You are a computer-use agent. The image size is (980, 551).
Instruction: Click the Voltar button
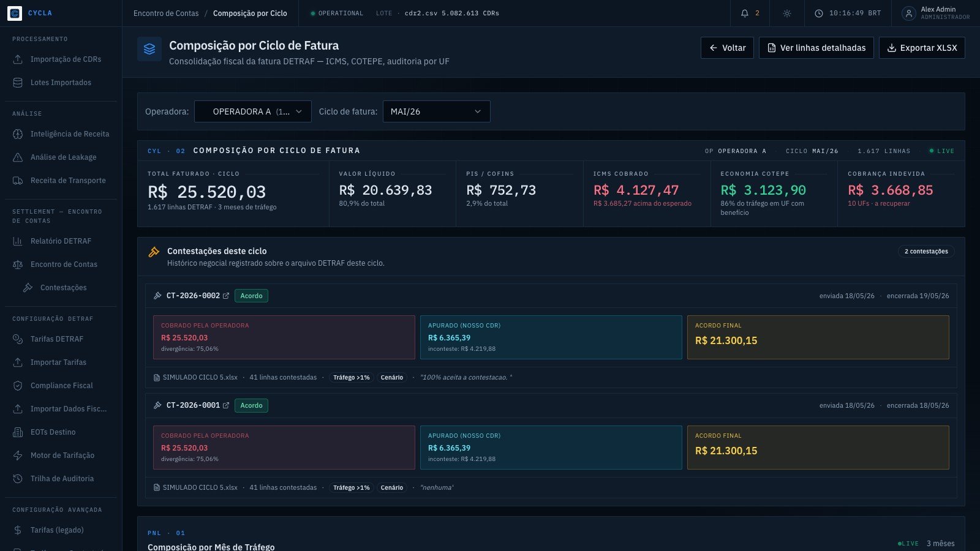tap(727, 48)
